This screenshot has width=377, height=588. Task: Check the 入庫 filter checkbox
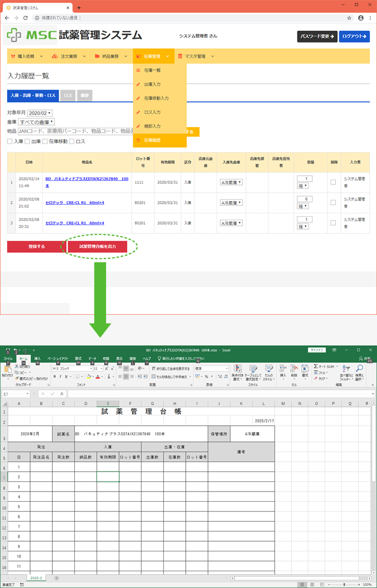click(x=10, y=141)
